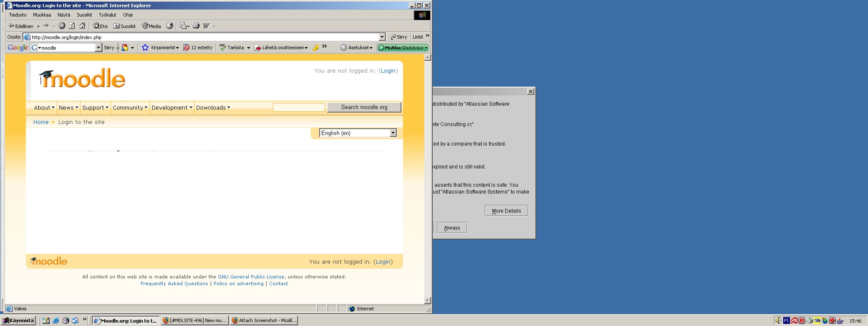Open the GNU General Public License link
Image resolution: width=868 pixels, height=326 pixels.
click(x=251, y=277)
